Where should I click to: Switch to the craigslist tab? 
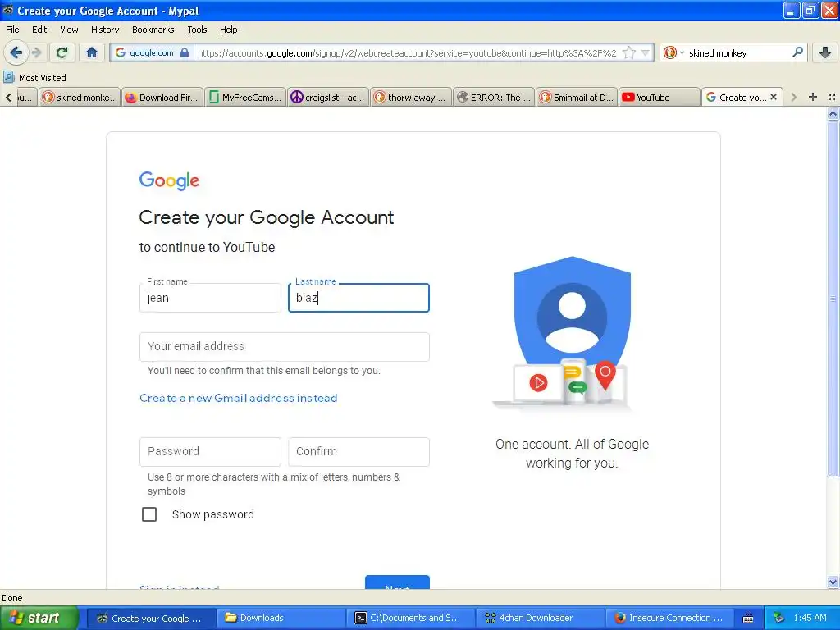coord(328,97)
